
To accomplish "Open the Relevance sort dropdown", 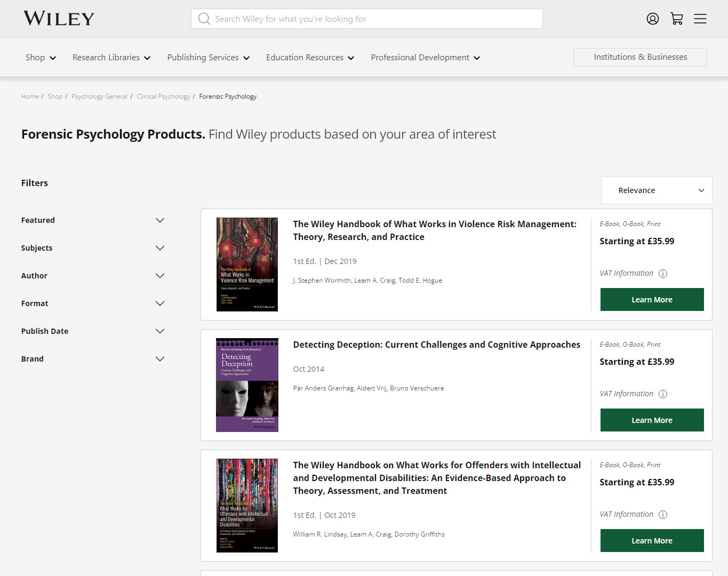I will point(657,190).
